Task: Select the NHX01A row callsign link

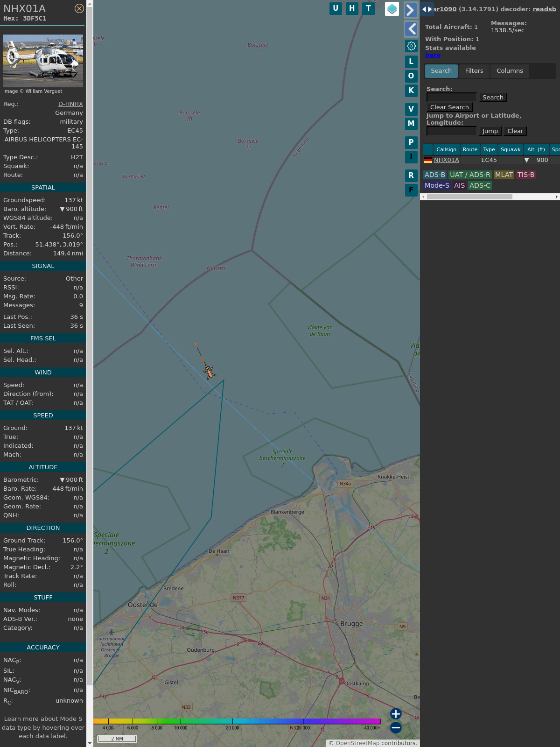Action: (x=446, y=160)
